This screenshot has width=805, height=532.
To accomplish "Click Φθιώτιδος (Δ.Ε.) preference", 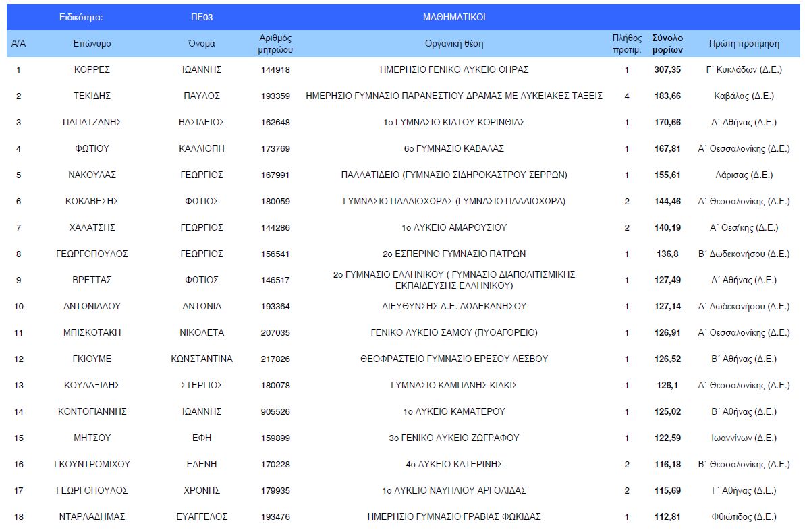I will (x=744, y=516).
